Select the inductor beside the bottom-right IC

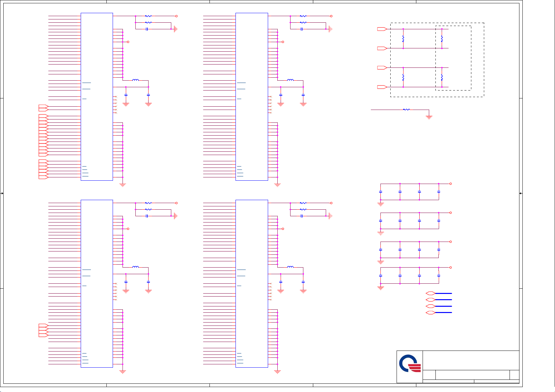pos(290,267)
